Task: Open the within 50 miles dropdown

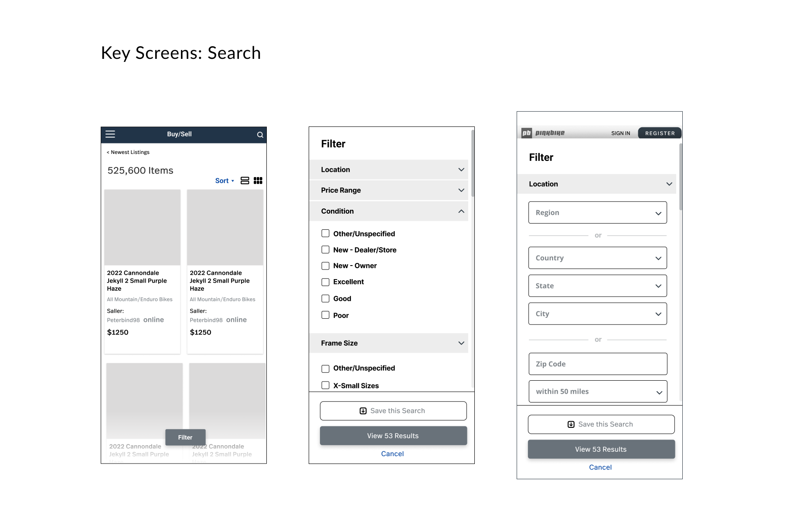Action: [598, 392]
